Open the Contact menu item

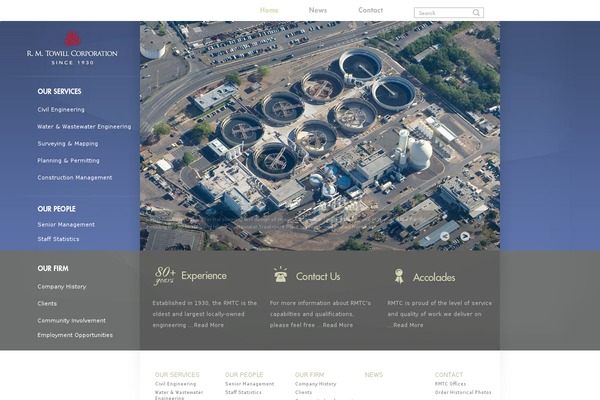click(370, 10)
